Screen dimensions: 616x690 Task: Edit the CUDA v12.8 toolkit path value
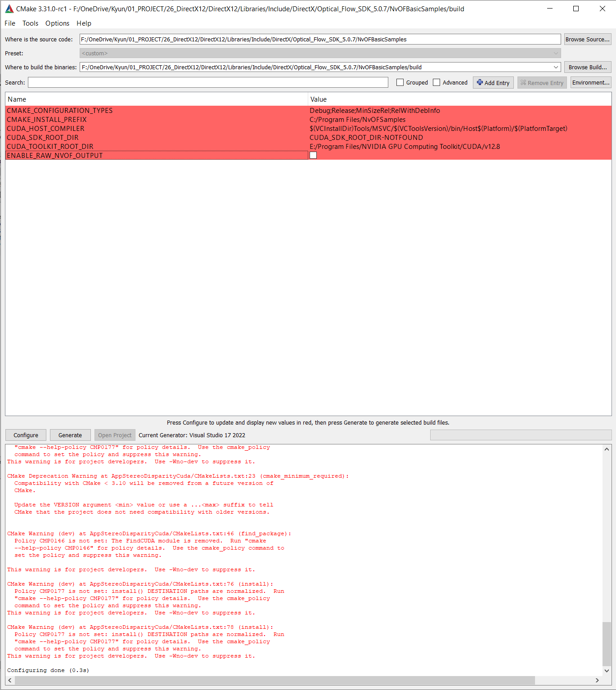pyautogui.click(x=459, y=146)
